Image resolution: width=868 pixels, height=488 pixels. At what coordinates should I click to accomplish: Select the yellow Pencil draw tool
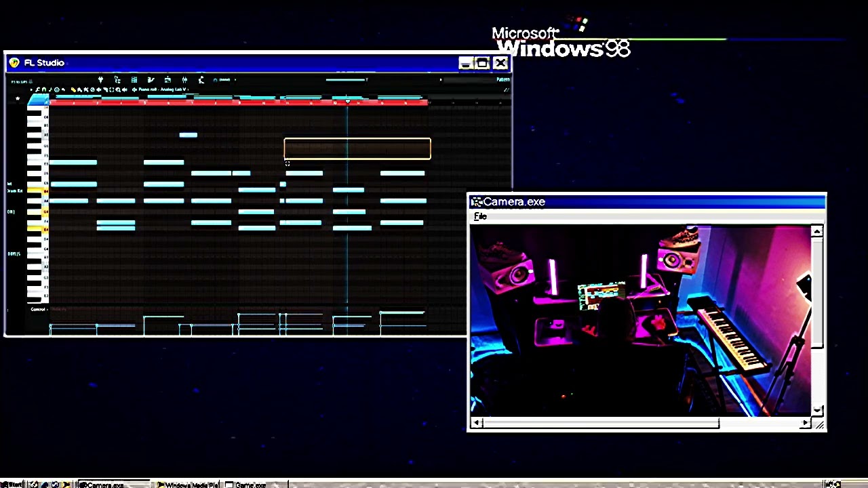pyautogui.click(x=73, y=89)
